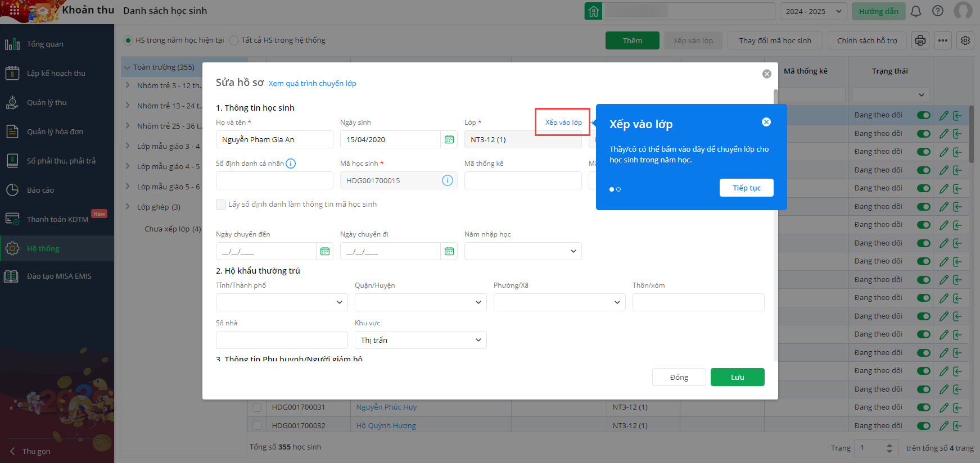Click the printer icon in toolbar
Screen dimensions: 980x463
pyautogui.click(x=920, y=40)
